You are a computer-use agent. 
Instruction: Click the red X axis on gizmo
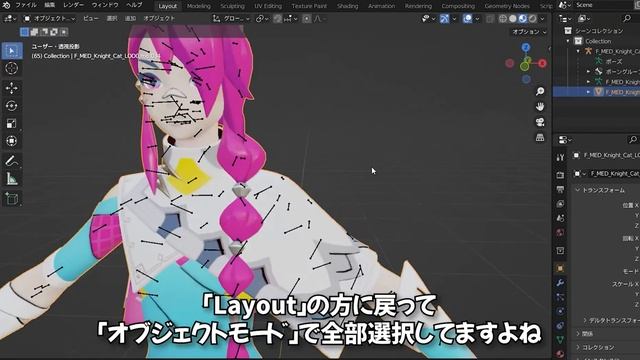[x=542, y=63]
